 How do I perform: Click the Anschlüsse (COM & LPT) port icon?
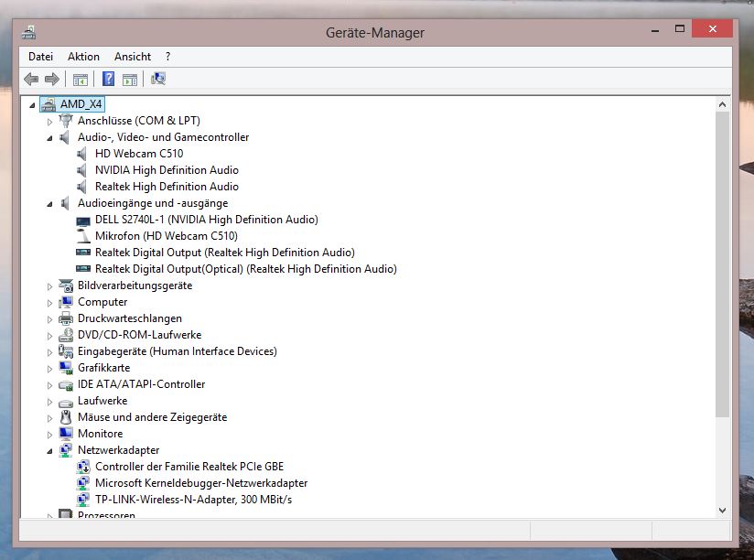point(66,121)
